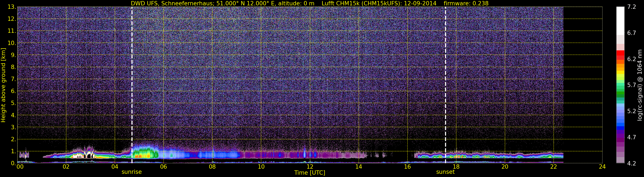Viewport: 644px width, 177px height.
Task: Click the colorbar tick value 7.2
Action: (632, 7)
